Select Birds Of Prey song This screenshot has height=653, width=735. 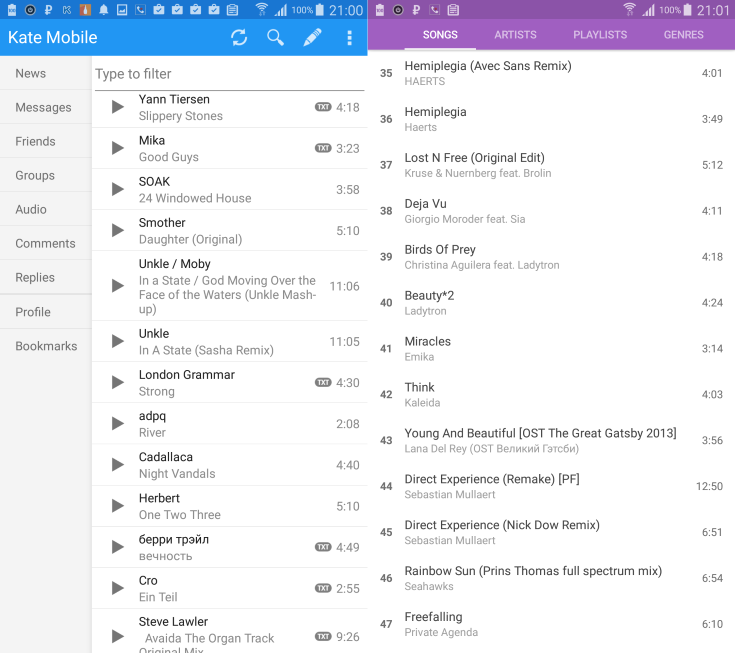(x=551, y=257)
